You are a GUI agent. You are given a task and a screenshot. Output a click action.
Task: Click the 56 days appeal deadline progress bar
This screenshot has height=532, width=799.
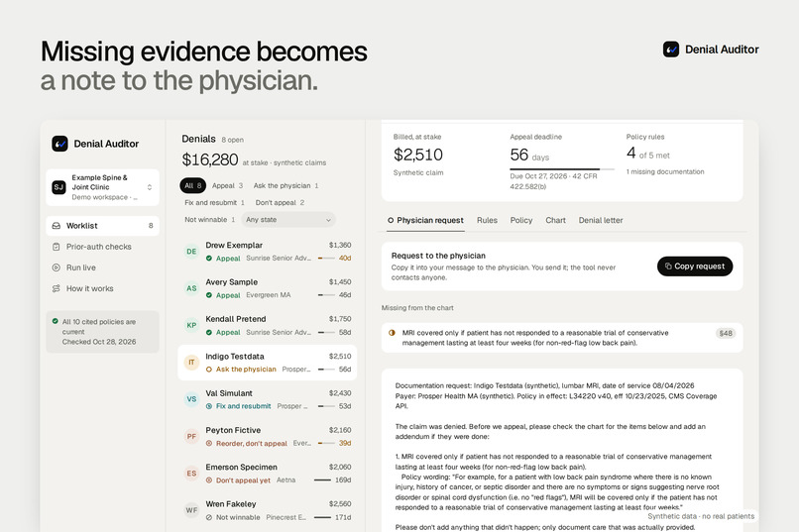tap(562, 168)
